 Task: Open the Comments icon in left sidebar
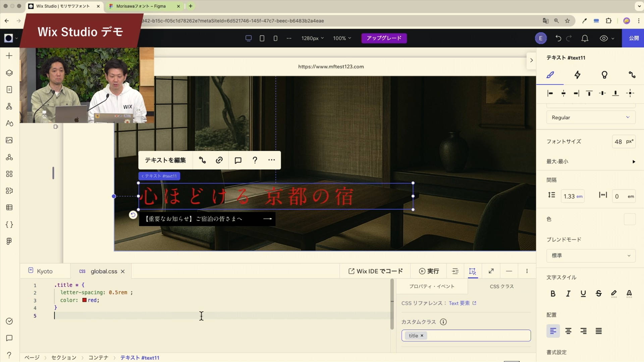click(x=9, y=338)
